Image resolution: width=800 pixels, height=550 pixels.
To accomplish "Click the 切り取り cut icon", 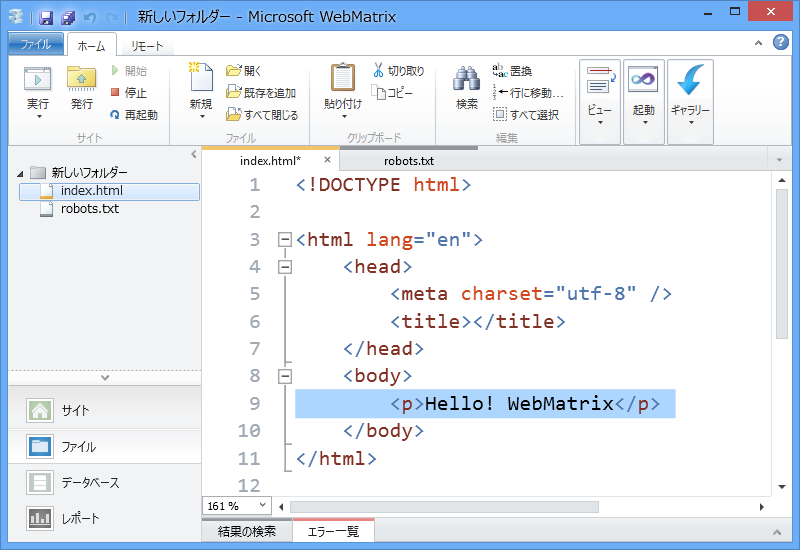I will click(378, 70).
